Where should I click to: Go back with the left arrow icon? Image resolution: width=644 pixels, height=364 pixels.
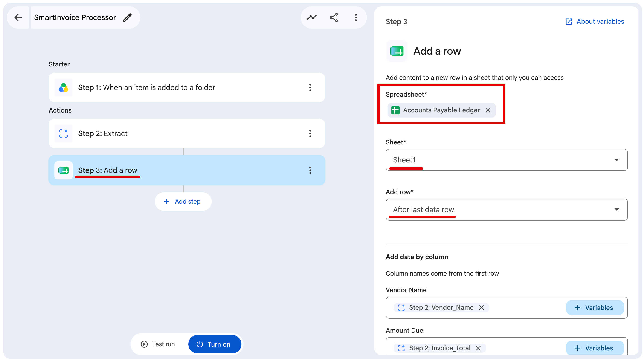(18, 17)
